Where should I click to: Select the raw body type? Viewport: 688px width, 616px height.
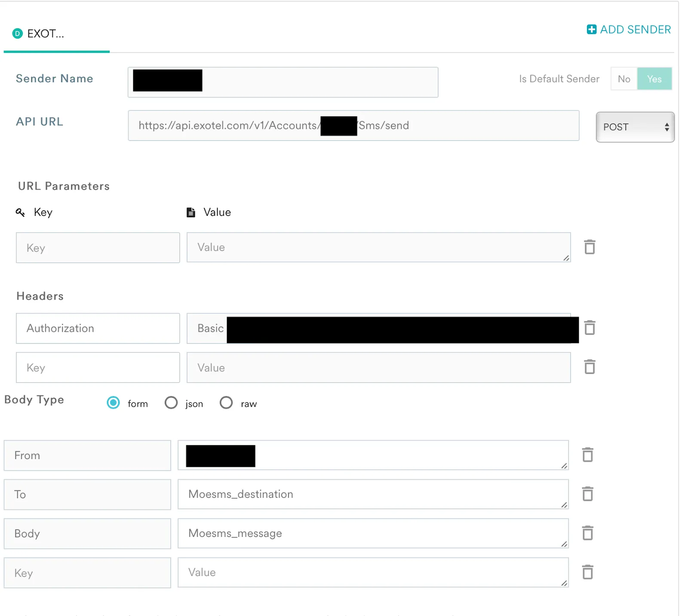coord(226,403)
